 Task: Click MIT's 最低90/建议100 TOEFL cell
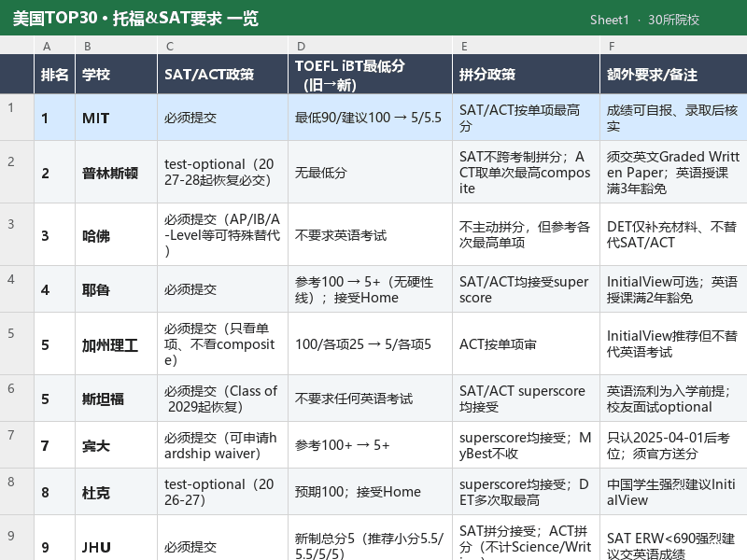pos(370,118)
